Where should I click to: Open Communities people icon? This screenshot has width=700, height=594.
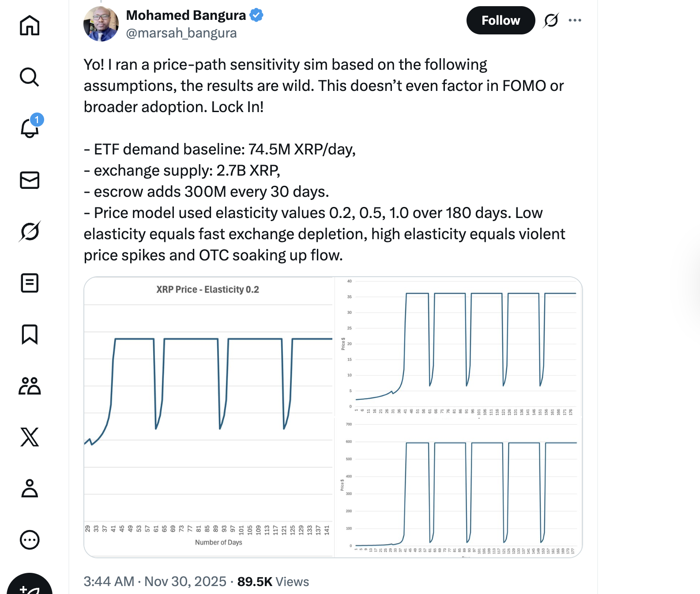coord(30,386)
